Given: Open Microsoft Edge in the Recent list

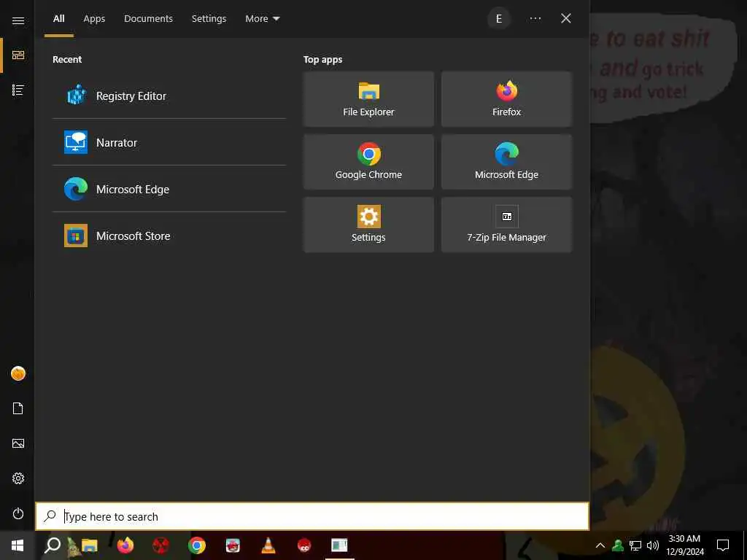Looking at the screenshot, I should (x=169, y=189).
